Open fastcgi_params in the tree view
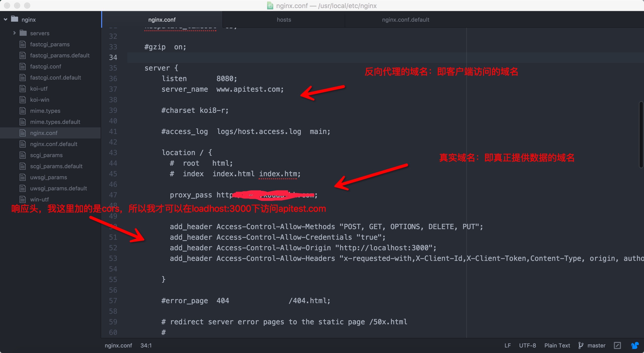644x353 pixels. pos(50,44)
